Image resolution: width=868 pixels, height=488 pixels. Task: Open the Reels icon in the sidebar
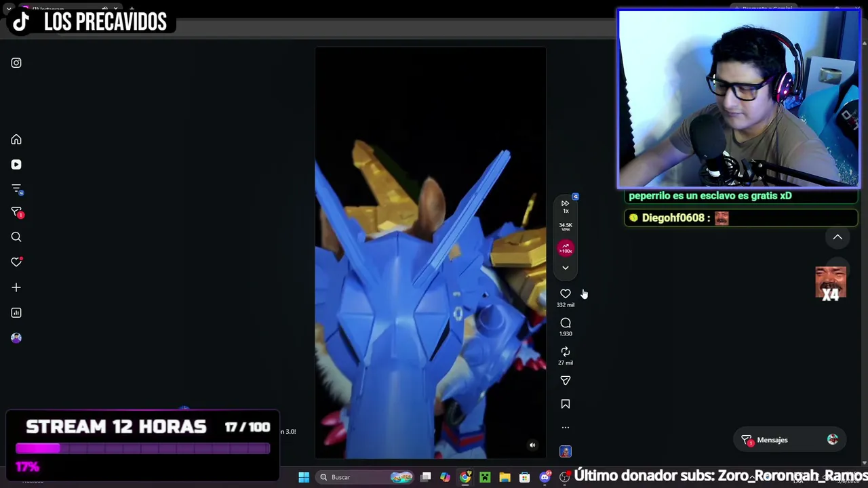coord(16,165)
